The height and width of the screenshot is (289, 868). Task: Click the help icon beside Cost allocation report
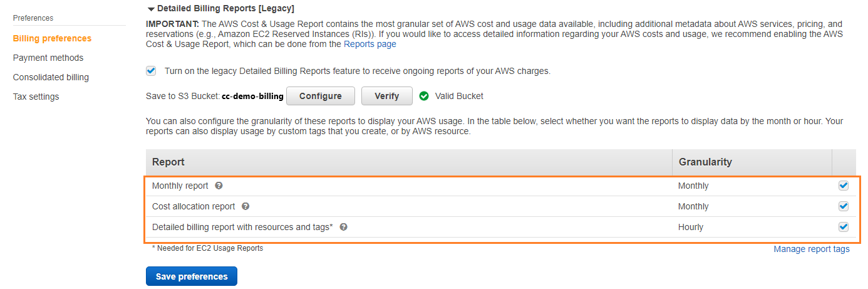245,206
